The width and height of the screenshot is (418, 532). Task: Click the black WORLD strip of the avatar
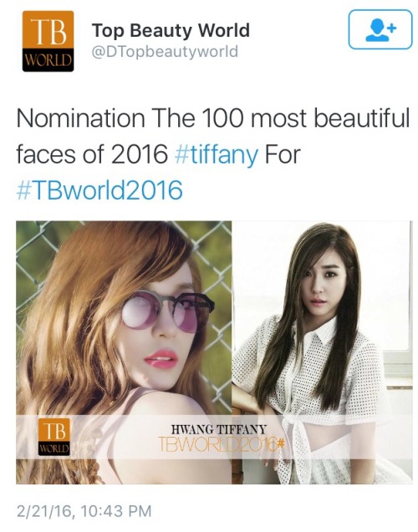(48, 60)
